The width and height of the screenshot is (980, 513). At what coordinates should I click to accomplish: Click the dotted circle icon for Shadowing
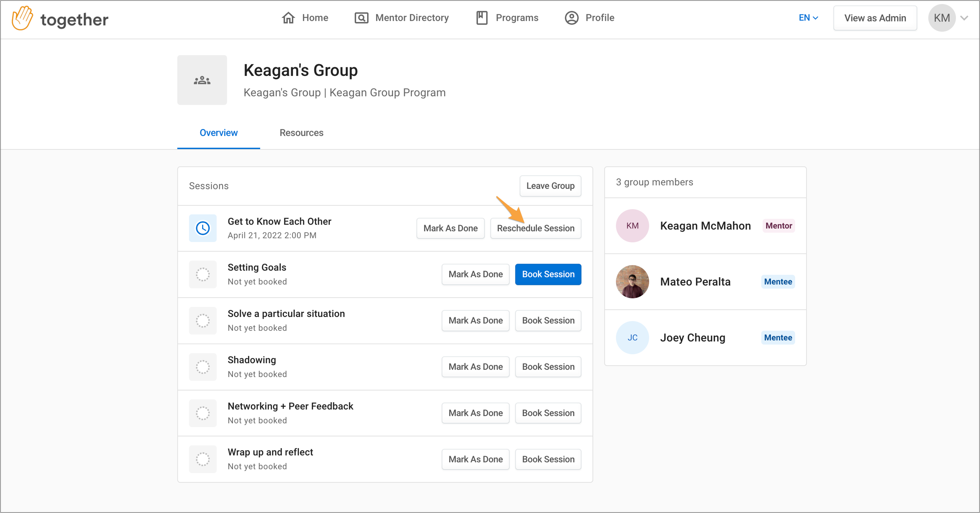point(203,367)
